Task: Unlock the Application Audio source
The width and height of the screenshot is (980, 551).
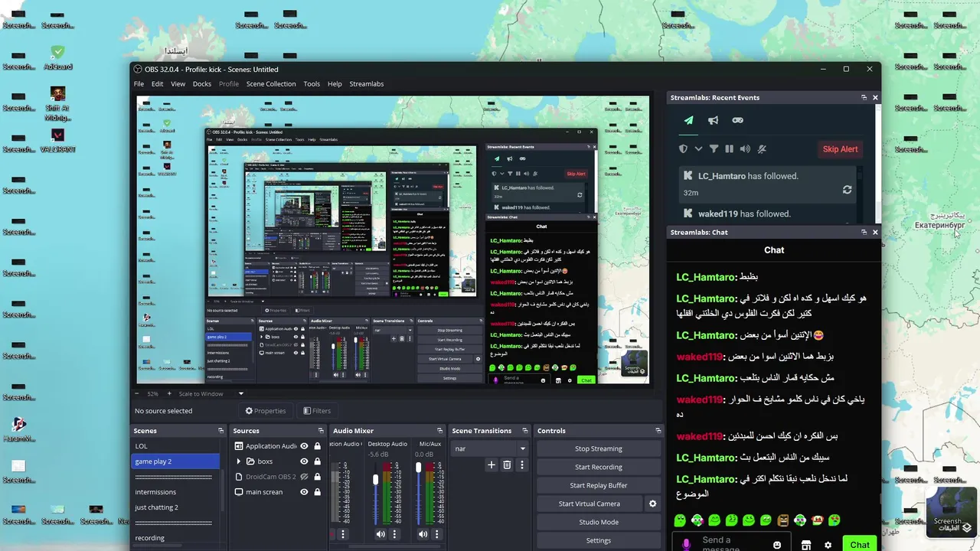Action: [x=317, y=446]
